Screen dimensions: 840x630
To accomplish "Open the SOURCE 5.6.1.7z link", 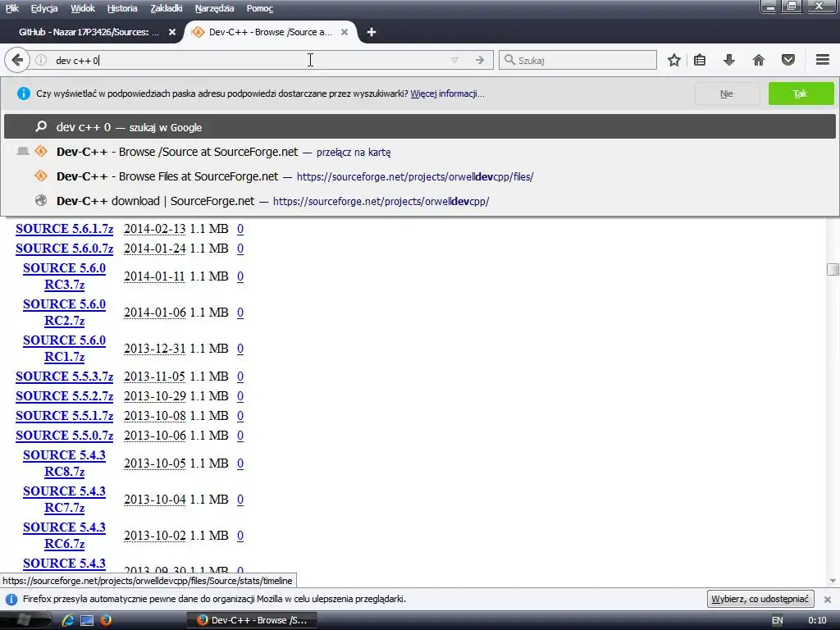I will coord(64,229).
